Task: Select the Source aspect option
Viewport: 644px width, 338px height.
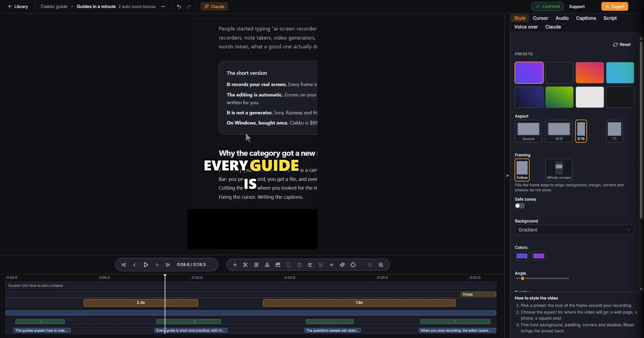Action: tap(528, 131)
